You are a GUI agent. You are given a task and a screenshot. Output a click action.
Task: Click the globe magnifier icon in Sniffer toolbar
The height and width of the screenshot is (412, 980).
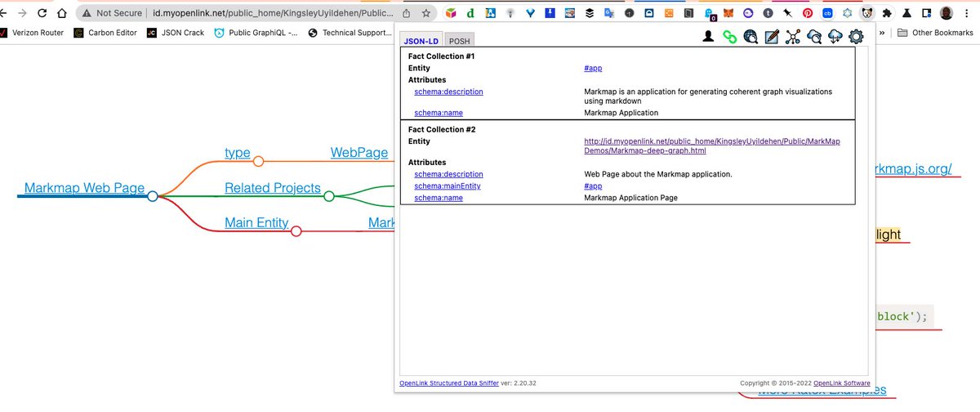click(751, 36)
